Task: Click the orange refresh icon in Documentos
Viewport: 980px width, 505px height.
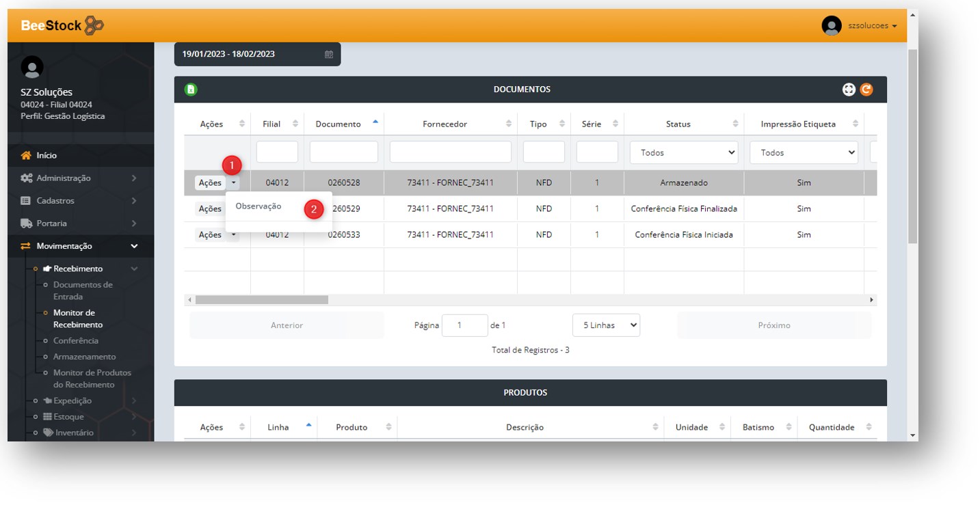Action: click(x=866, y=90)
